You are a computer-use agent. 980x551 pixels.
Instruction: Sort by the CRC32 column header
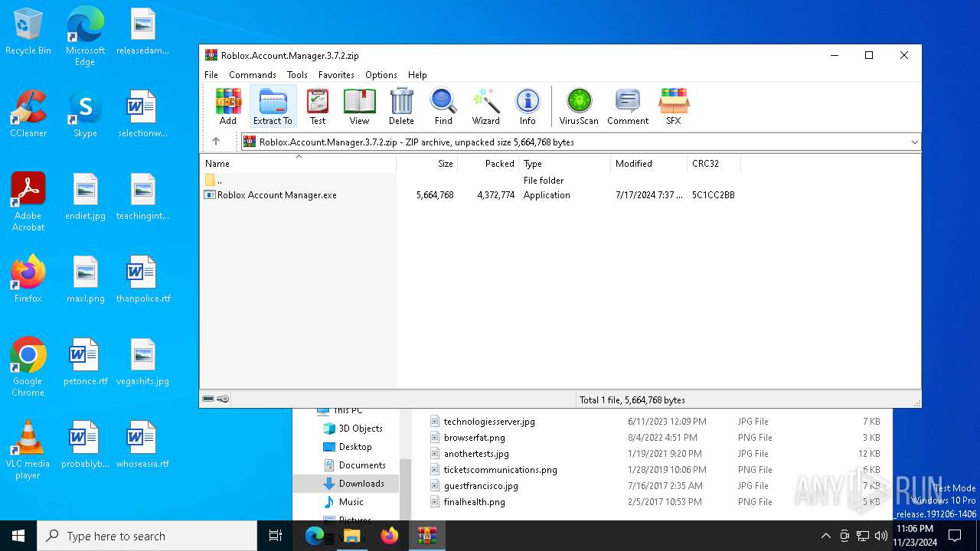[714, 164]
